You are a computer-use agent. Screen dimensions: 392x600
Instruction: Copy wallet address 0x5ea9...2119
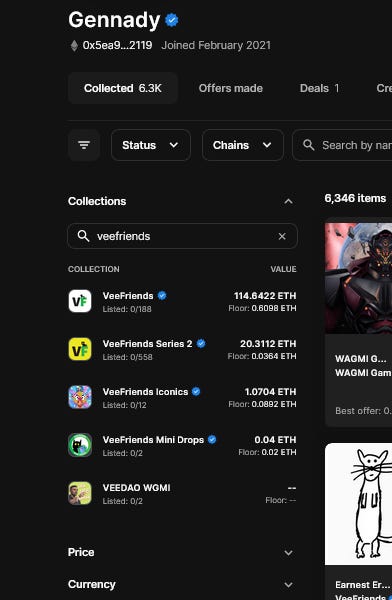[117, 45]
